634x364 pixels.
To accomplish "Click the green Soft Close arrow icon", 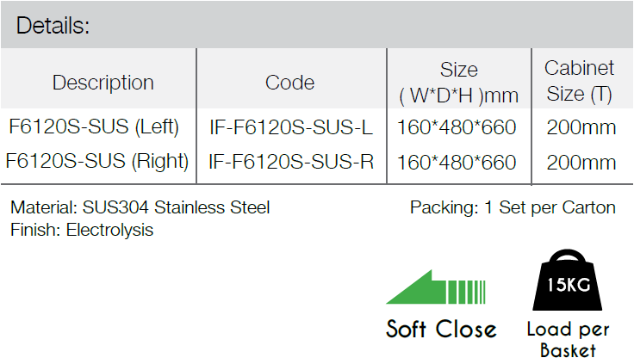I will tap(436, 287).
